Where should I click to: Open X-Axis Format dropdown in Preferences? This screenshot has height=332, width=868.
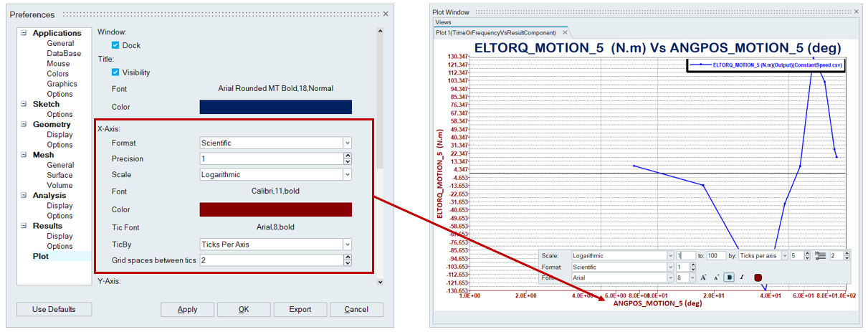tap(347, 143)
